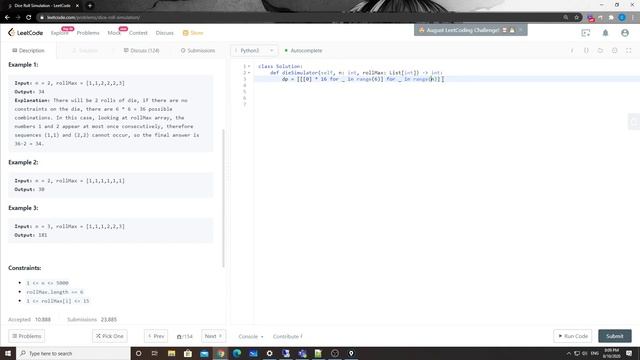Click the Windows search box
Image resolution: width=640 pixels, height=360 pixels.
pos(73,353)
